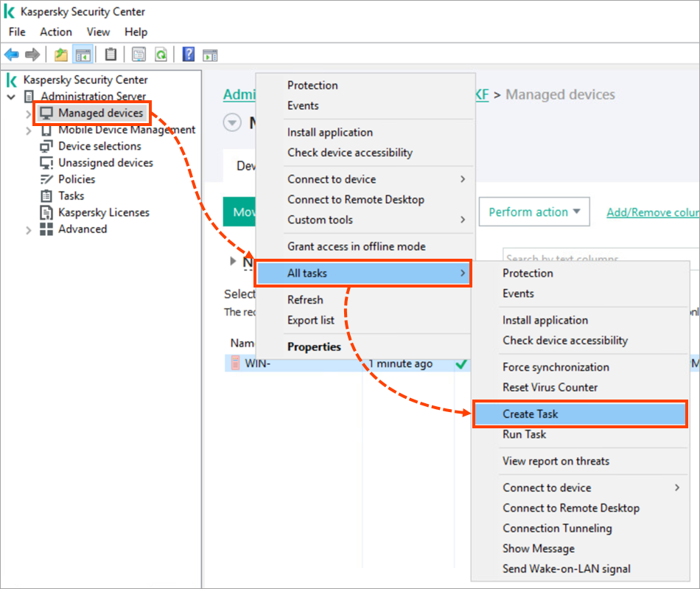The image size is (700, 589).
Task: Open the Perform action dropdown
Action: pyautogui.click(x=533, y=212)
